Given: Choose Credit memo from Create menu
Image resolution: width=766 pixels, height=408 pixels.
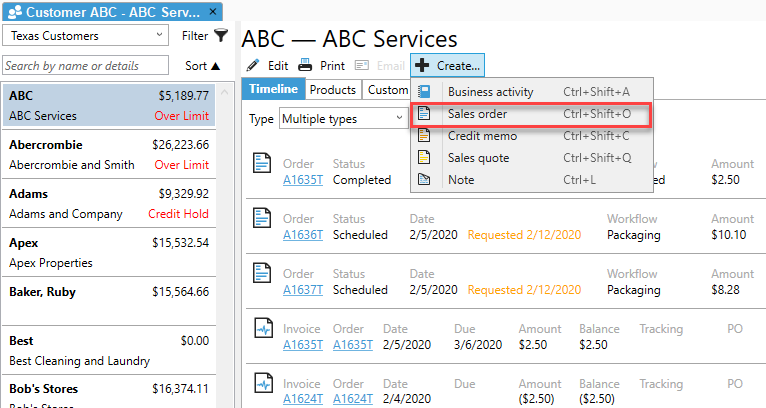Looking at the screenshot, I should (x=532, y=136).
